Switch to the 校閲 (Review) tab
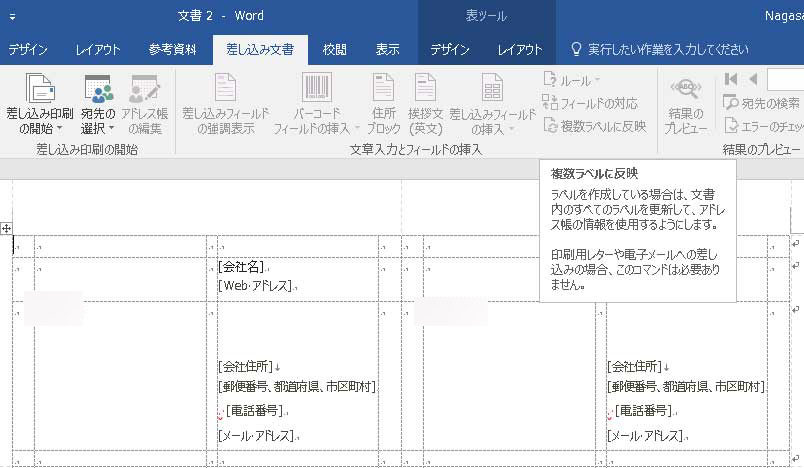Image resolution: width=804 pixels, height=468 pixels. point(335,50)
